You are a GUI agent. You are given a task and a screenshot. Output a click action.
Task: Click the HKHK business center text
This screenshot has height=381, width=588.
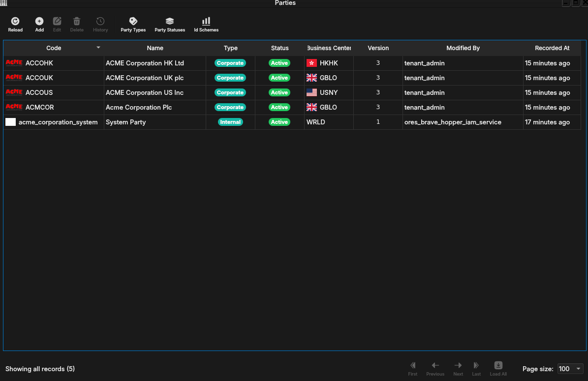(329, 63)
